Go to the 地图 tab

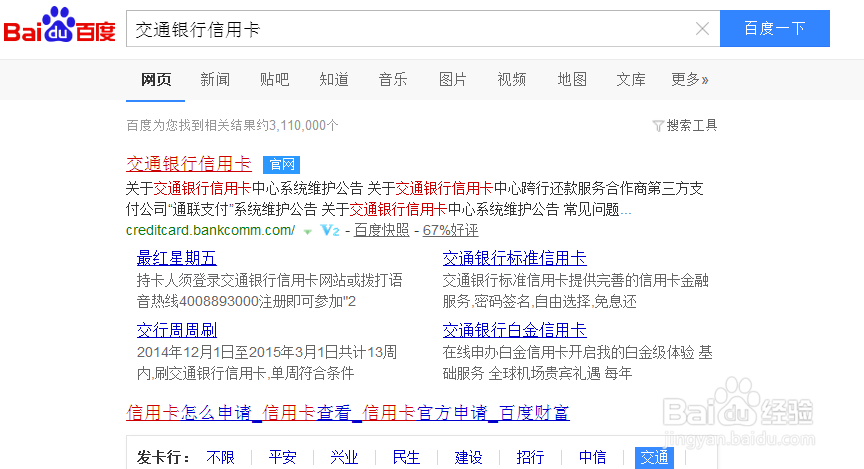pos(572,80)
